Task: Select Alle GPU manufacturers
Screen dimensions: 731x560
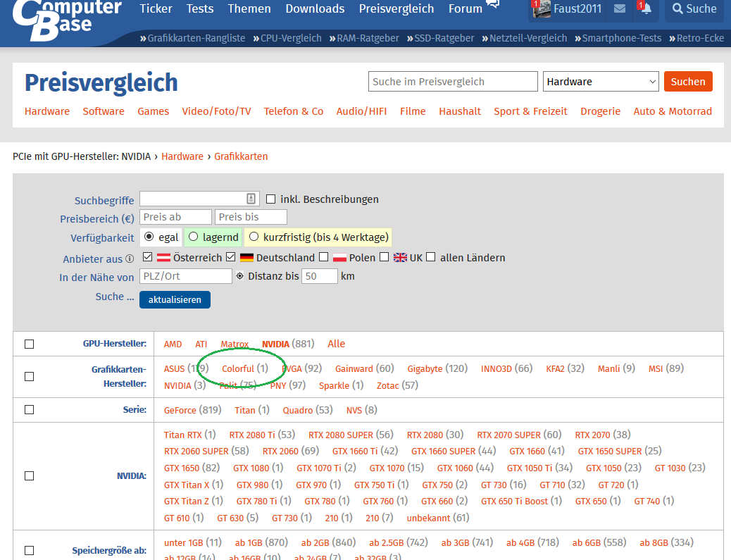Action: point(336,344)
